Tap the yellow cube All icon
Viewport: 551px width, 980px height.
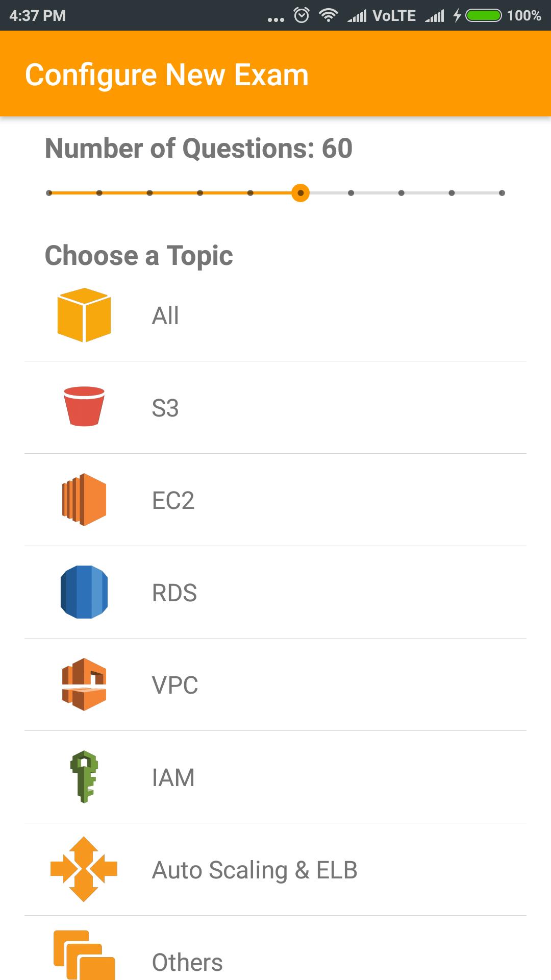click(84, 315)
